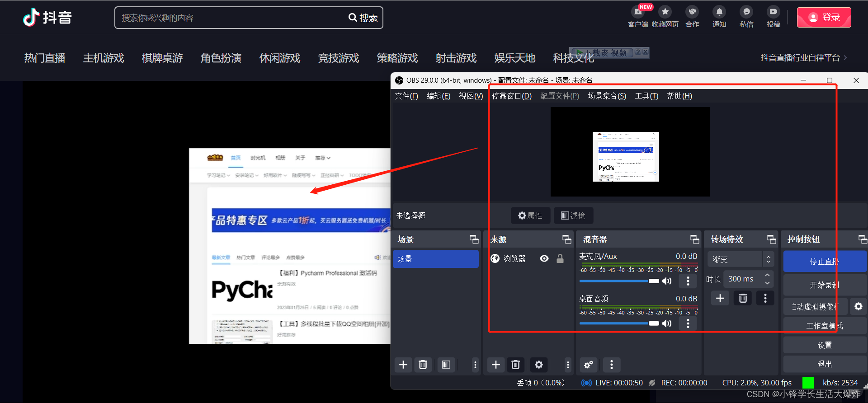Image resolution: width=868 pixels, height=403 pixels.
Task: Open source properties gear in 来源 panel
Action: click(539, 365)
